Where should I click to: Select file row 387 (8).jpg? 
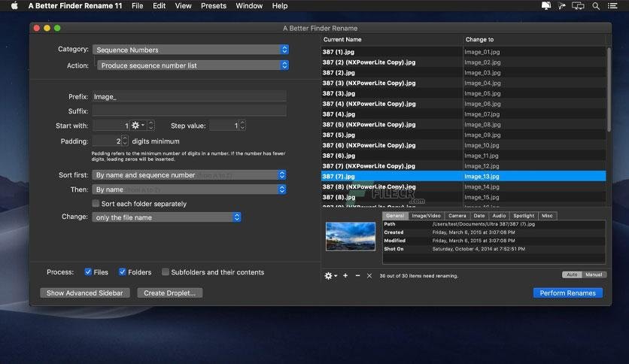click(463, 197)
